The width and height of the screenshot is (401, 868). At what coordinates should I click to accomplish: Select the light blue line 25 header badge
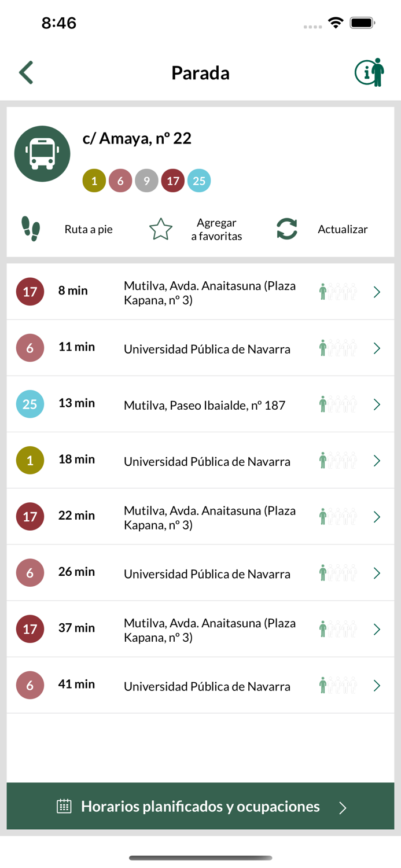coord(199,181)
